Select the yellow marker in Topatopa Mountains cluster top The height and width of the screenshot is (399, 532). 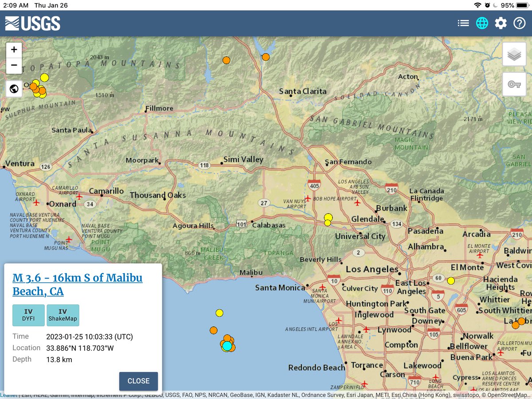[x=44, y=78]
